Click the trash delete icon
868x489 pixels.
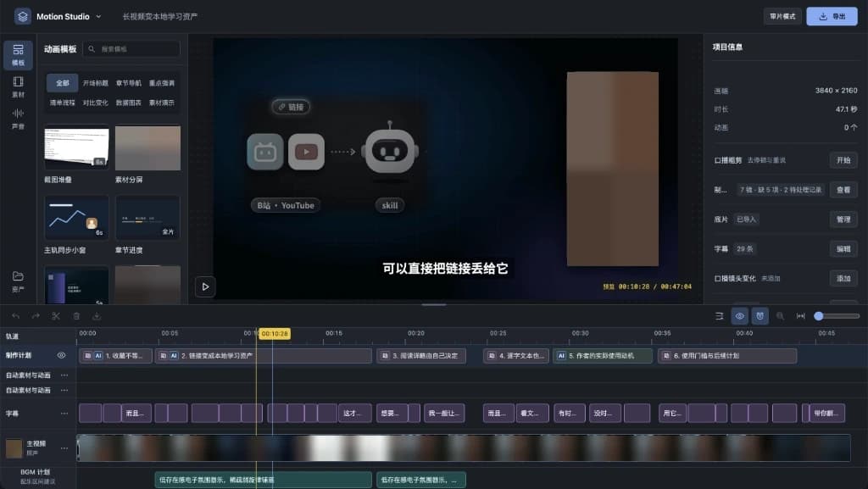76,316
